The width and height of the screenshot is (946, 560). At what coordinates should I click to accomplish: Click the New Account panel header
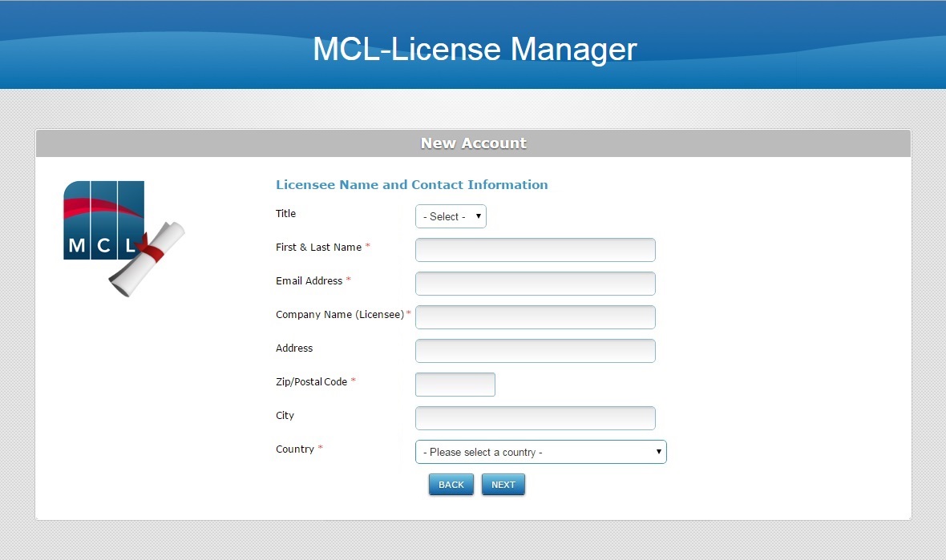coord(473,143)
